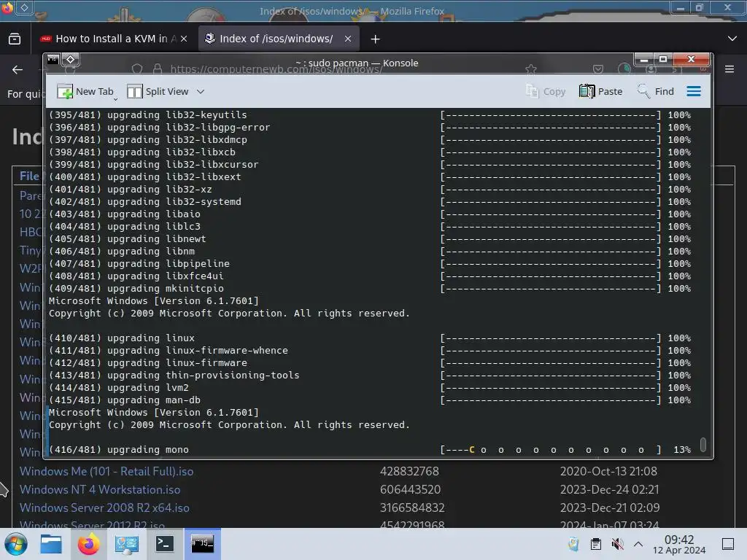Click terminal line '(410/481) upgrading linux'
Image resolution: width=747 pixels, height=560 pixels.
[x=122, y=338]
